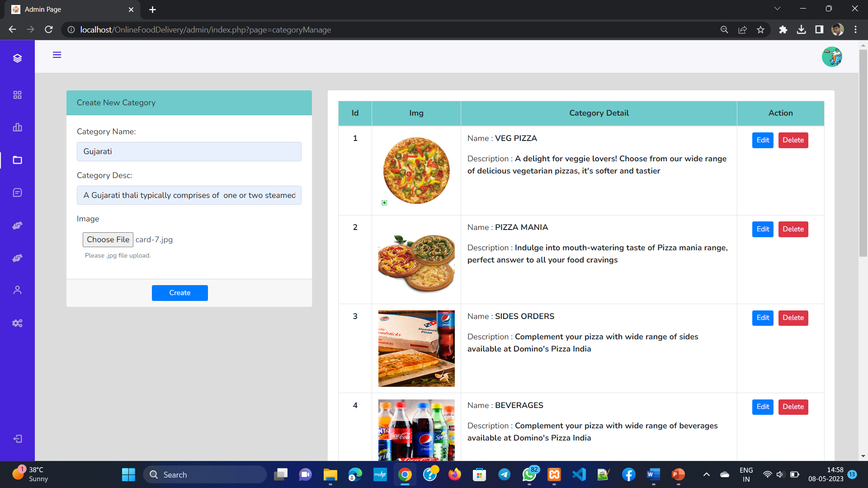Delete the SIDES ORDERS category
Screen dimensions: 868x488
[793, 318]
